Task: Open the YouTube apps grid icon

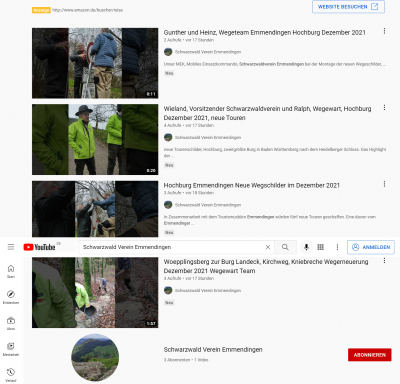Action: (321, 247)
